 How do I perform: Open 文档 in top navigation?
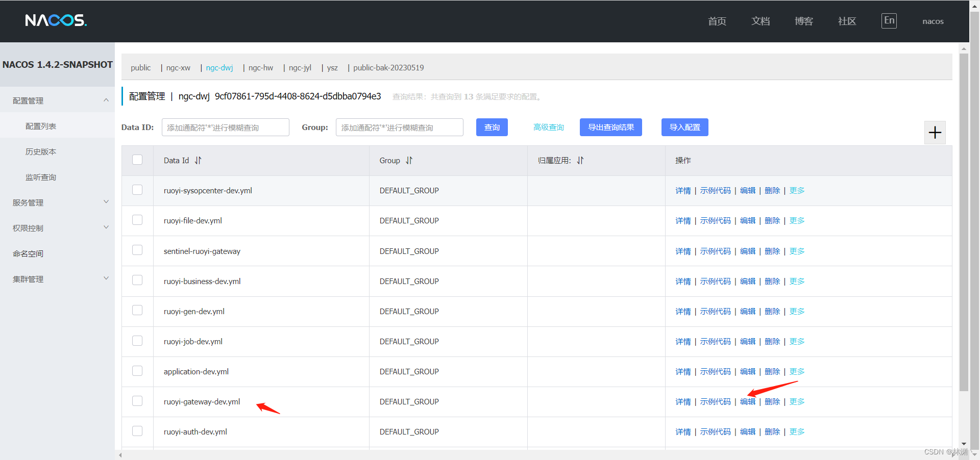(761, 21)
